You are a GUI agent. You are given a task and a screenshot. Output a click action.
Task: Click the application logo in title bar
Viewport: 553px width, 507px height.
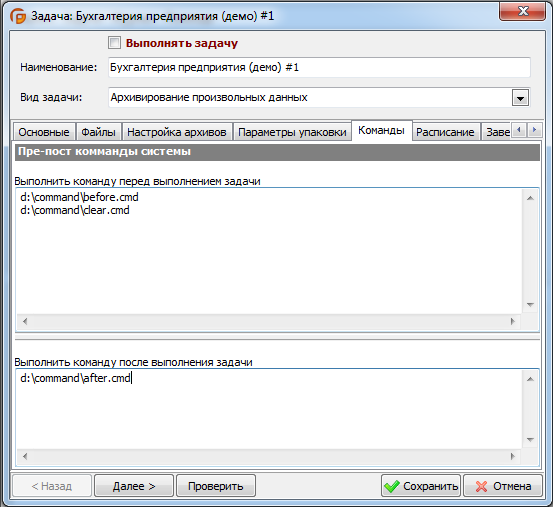click(x=18, y=16)
